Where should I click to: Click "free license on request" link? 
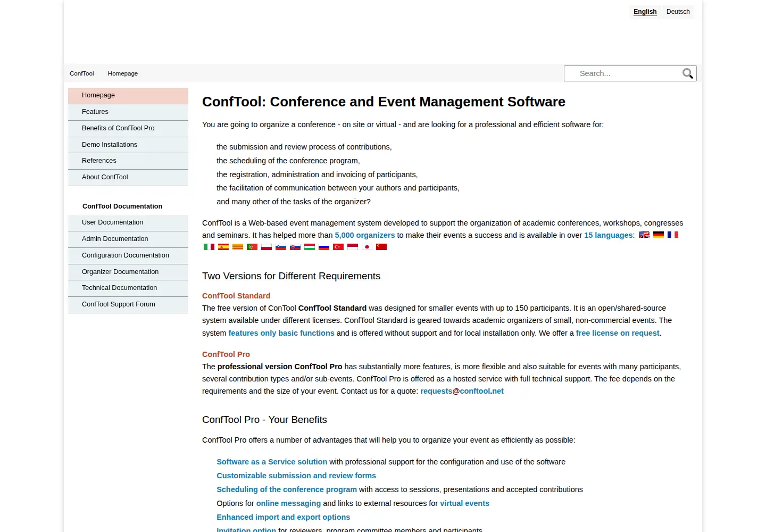click(x=618, y=333)
